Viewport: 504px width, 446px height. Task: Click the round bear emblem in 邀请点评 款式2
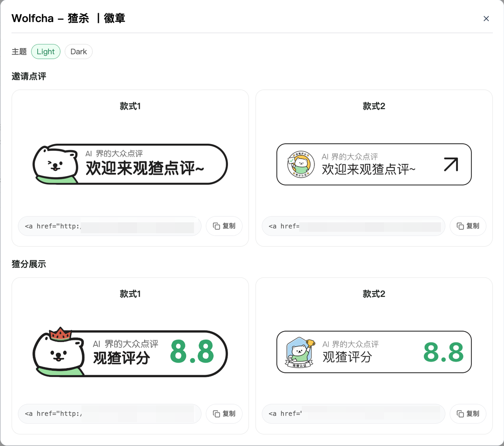click(x=301, y=164)
